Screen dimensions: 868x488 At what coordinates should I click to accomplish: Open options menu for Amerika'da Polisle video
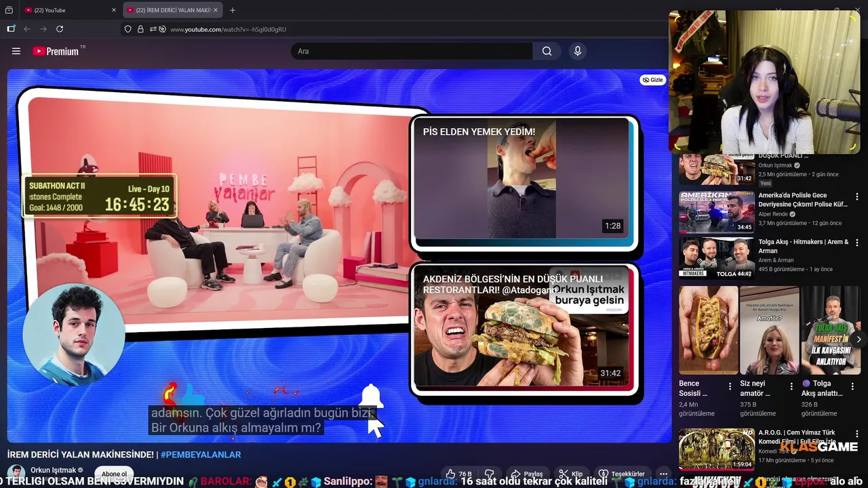857,197
